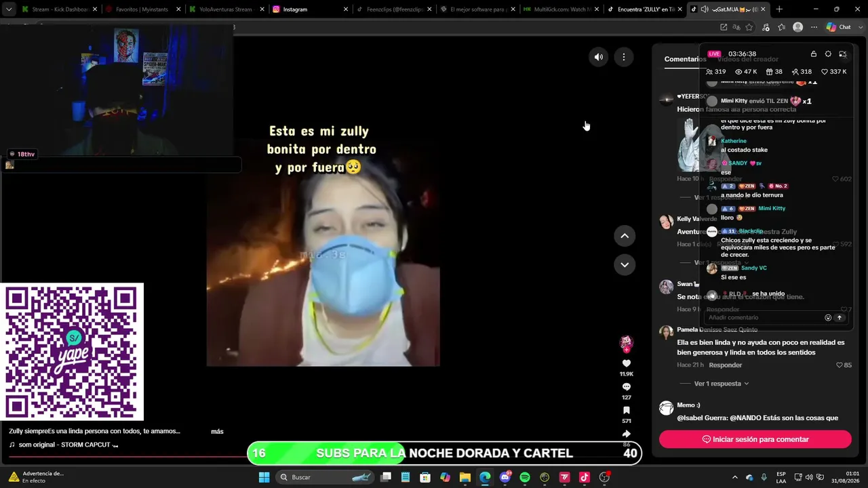Open the Advertencia weather alert widget
868x488 pixels.
pos(37,477)
